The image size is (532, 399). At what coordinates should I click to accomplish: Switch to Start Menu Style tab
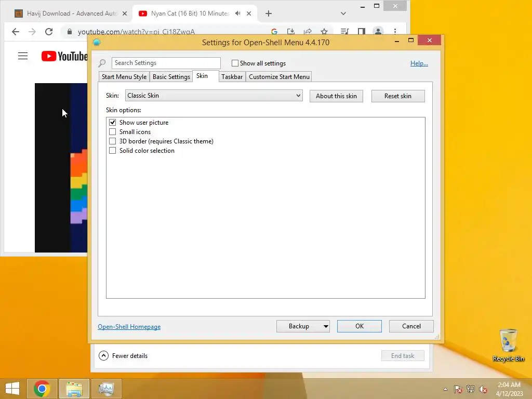pos(124,77)
